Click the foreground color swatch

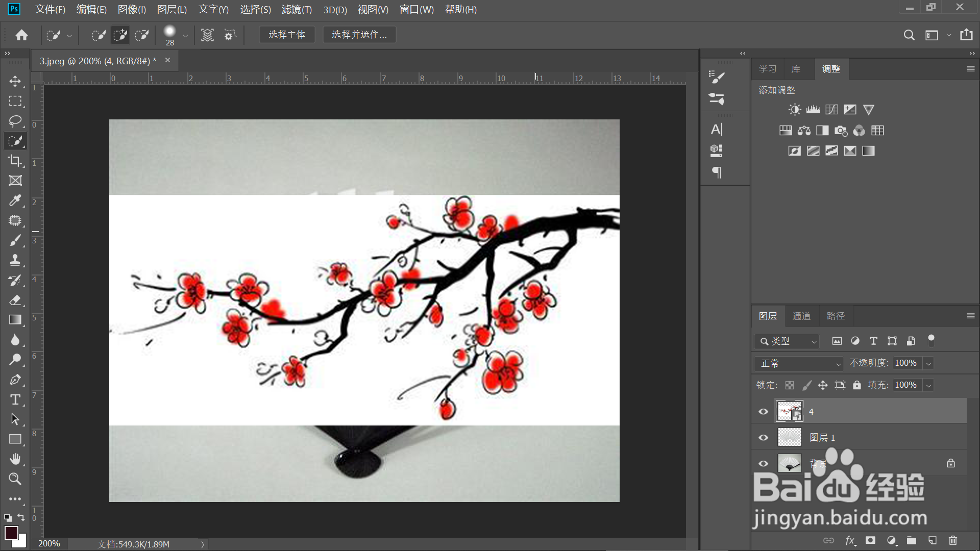click(11, 533)
